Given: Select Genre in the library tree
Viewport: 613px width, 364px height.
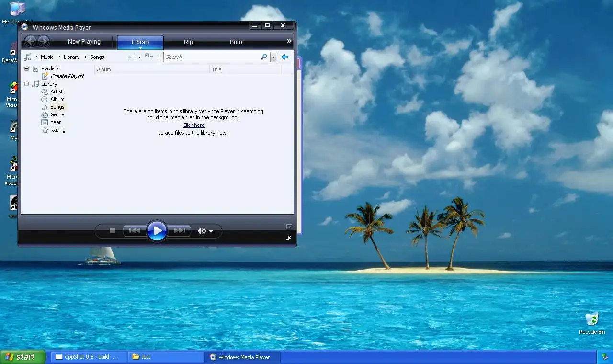Looking at the screenshot, I should 57,114.
